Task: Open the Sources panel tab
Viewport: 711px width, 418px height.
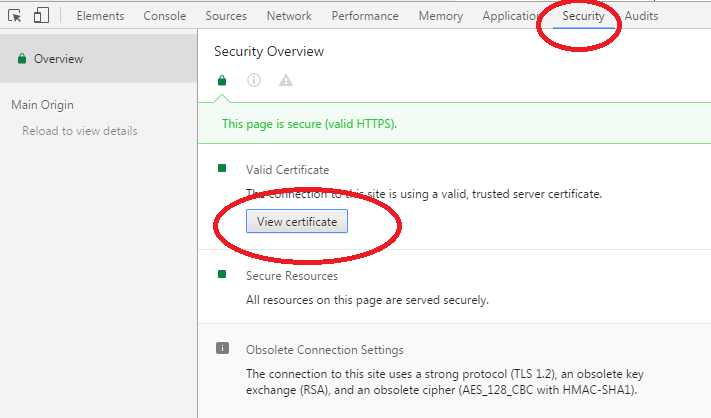Action: click(x=226, y=16)
